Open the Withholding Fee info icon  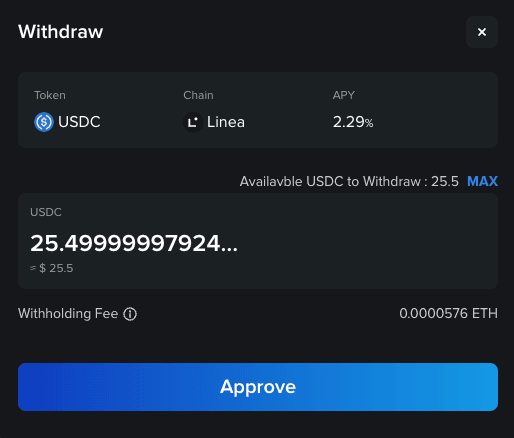[130, 314]
